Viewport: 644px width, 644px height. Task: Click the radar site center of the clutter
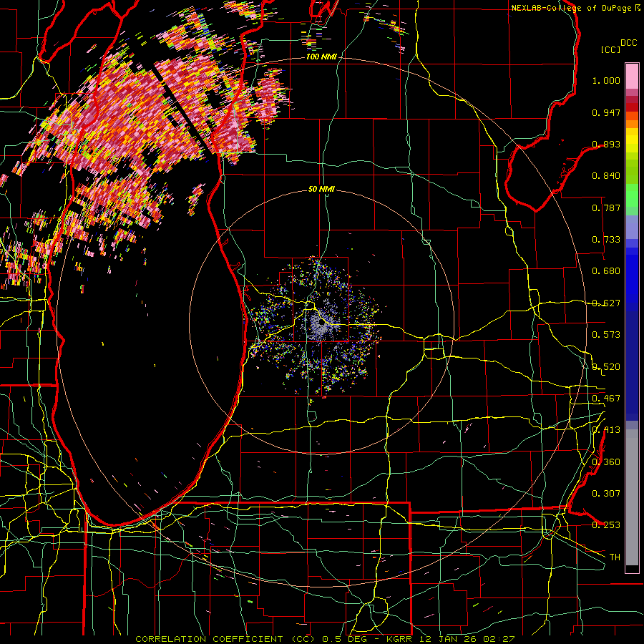click(x=321, y=323)
